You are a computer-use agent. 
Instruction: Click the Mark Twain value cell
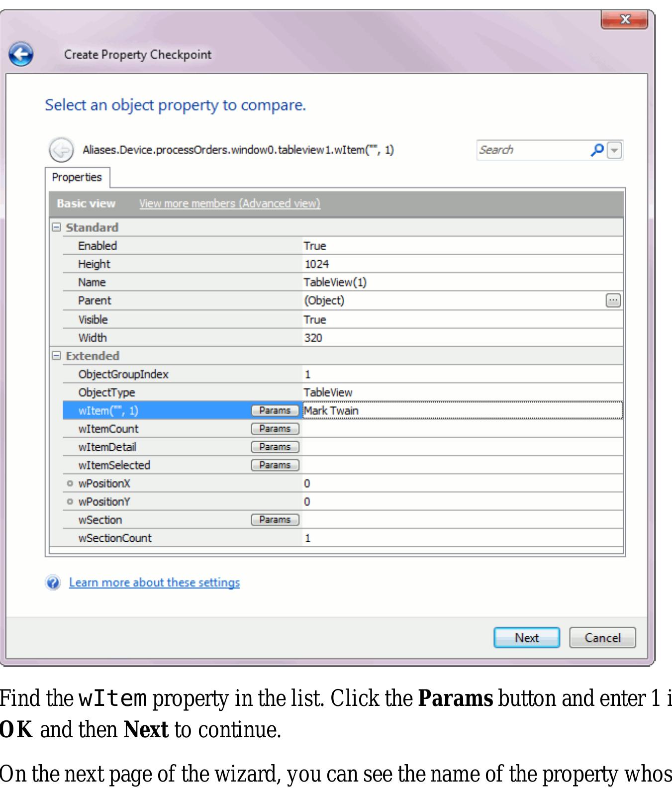click(462, 410)
